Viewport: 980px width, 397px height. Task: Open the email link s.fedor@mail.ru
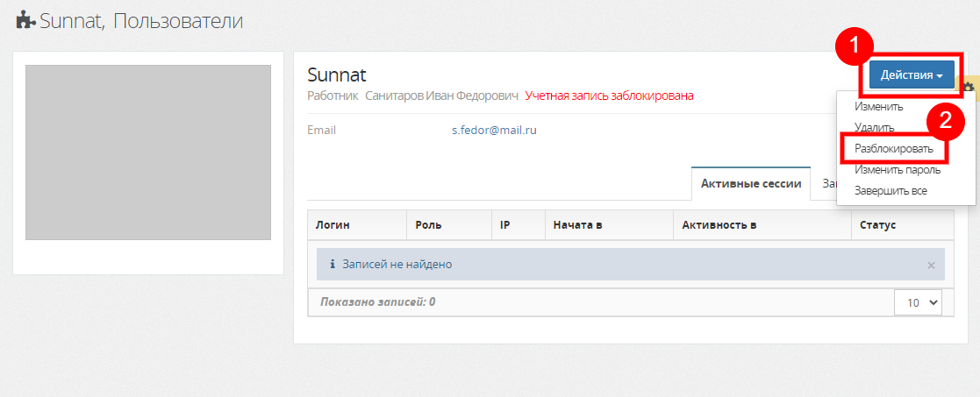point(494,130)
